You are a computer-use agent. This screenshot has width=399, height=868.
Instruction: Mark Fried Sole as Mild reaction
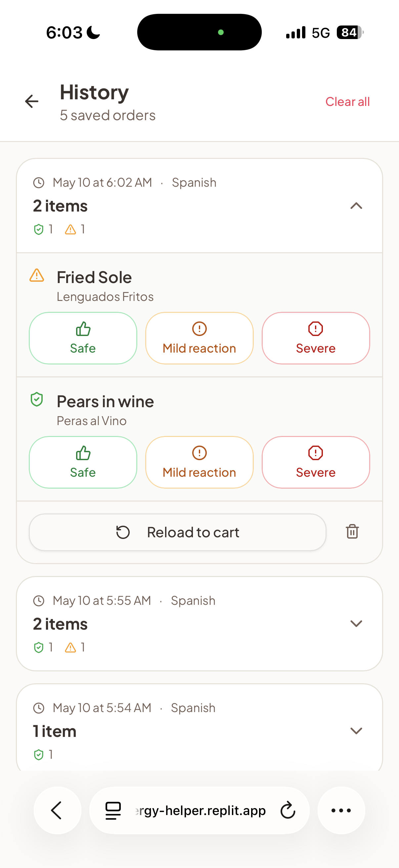199,338
